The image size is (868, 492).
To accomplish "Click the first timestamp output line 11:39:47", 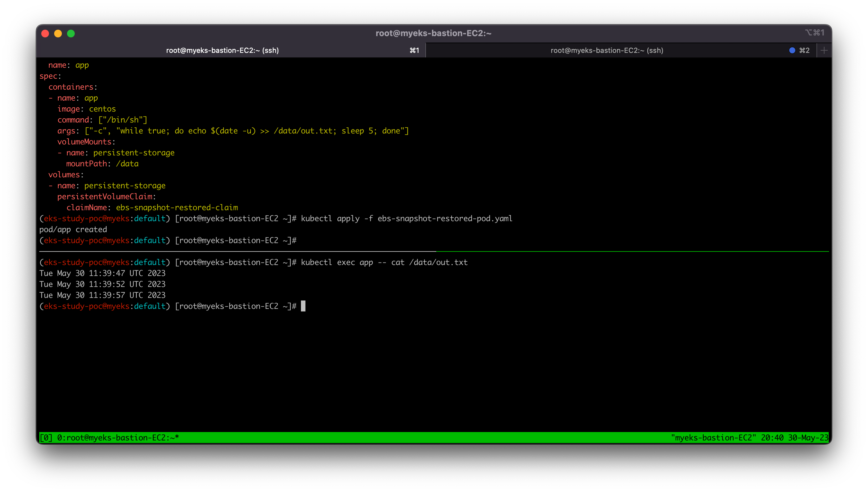I will 102,273.
